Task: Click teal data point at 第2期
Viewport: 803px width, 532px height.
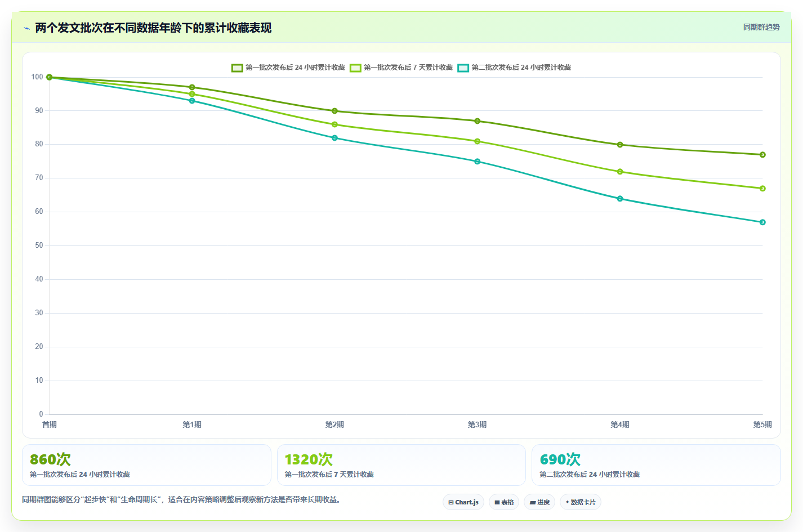Action: click(x=334, y=138)
